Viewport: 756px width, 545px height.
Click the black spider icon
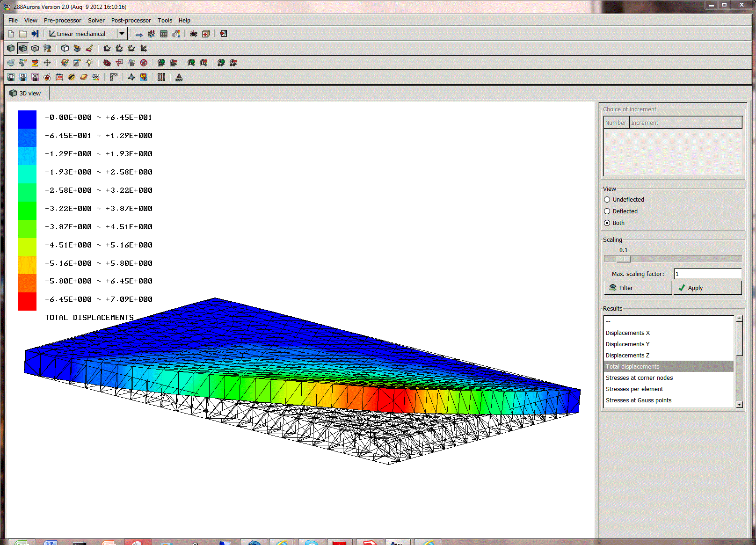coord(193,34)
